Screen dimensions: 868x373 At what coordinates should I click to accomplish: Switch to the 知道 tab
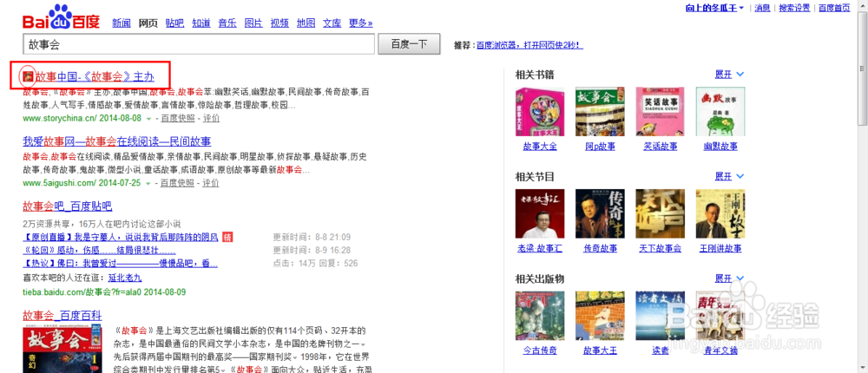[x=201, y=23]
